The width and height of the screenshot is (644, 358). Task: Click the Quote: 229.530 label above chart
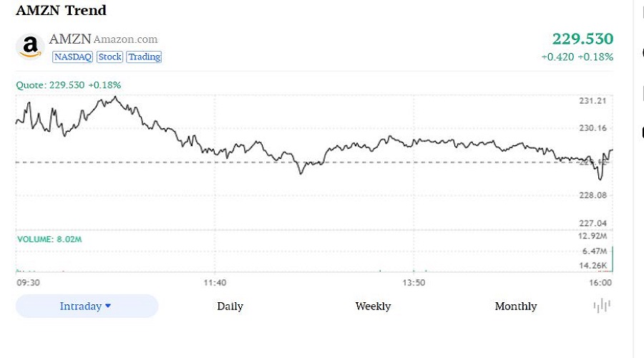click(x=68, y=84)
